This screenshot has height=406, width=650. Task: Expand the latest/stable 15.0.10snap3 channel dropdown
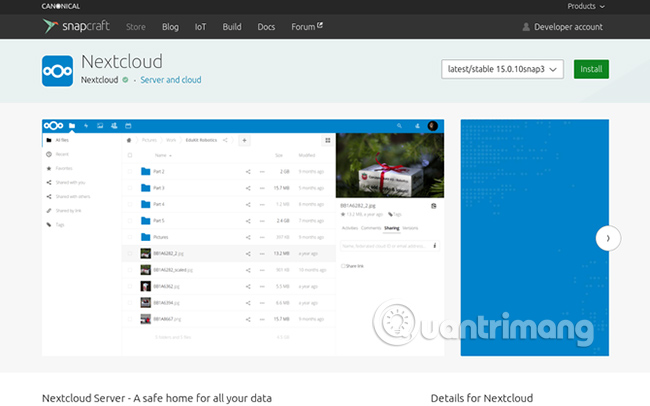coord(503,69)
